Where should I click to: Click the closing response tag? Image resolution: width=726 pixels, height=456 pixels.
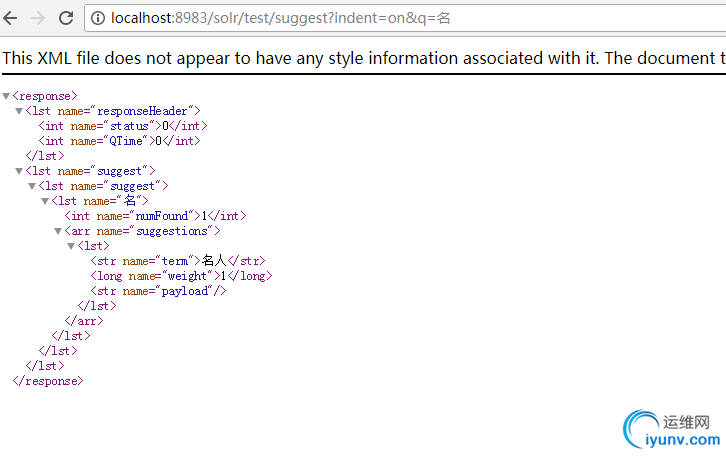(x=48, y=381)
